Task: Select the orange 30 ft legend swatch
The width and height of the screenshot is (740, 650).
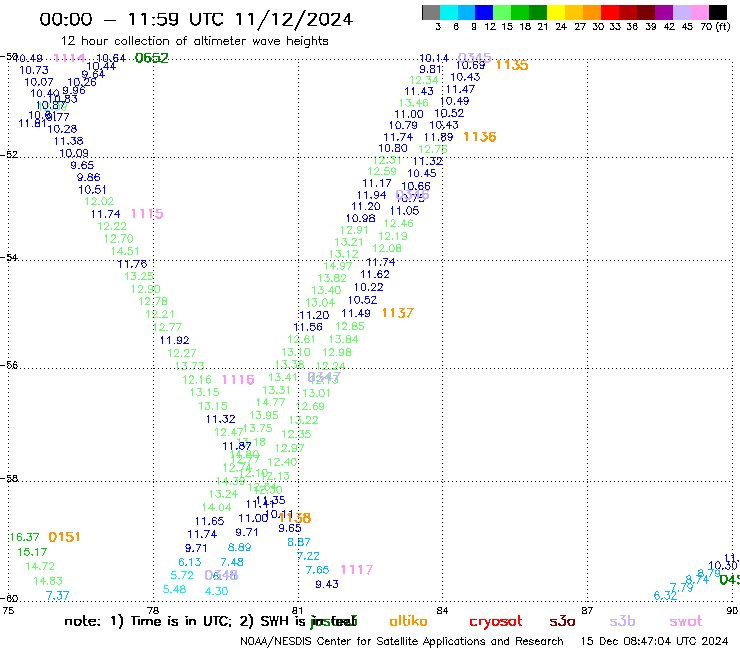Action: [591, 12]
